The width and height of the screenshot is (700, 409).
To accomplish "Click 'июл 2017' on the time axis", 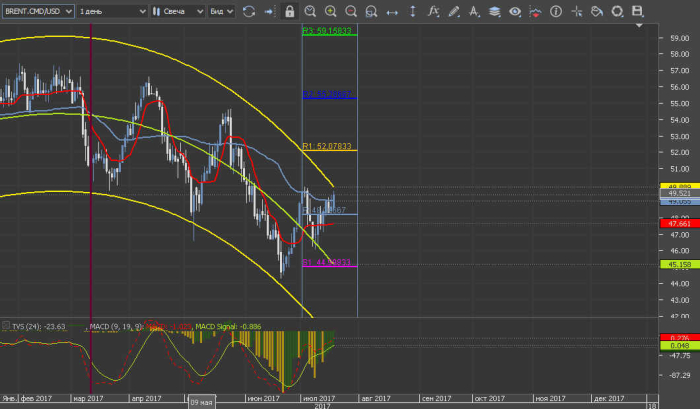I will tap(319, 398).
